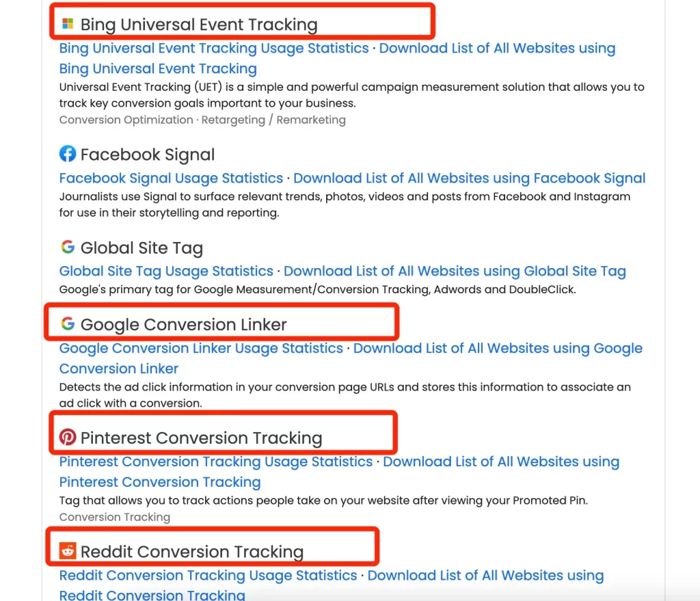700x601 pixels.
Task: Download list of websites using Facebook Signal
Action: (469, 178)
